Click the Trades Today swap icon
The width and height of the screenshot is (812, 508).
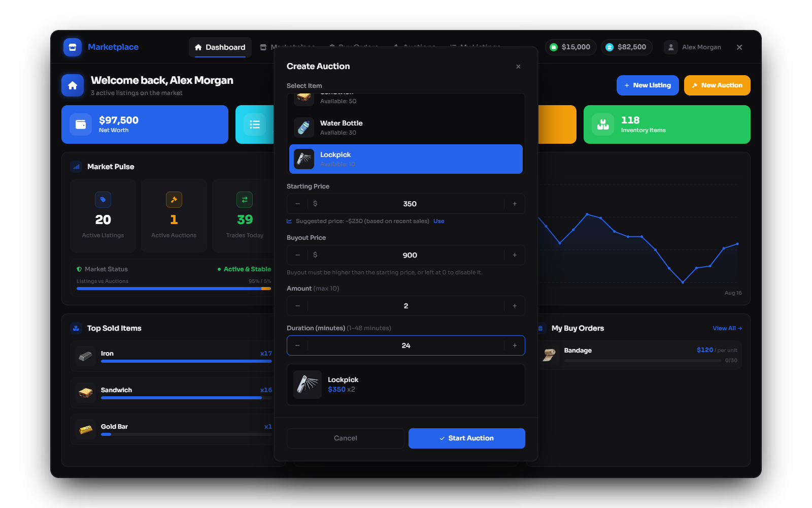(x=245, y=200)
